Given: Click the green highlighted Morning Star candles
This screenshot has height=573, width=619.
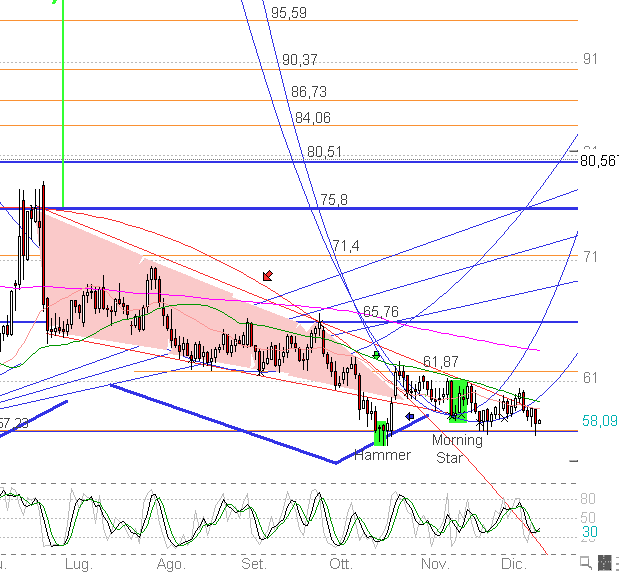Looking at the screenshot, I should pyautogui.click(x=459, y=400).
